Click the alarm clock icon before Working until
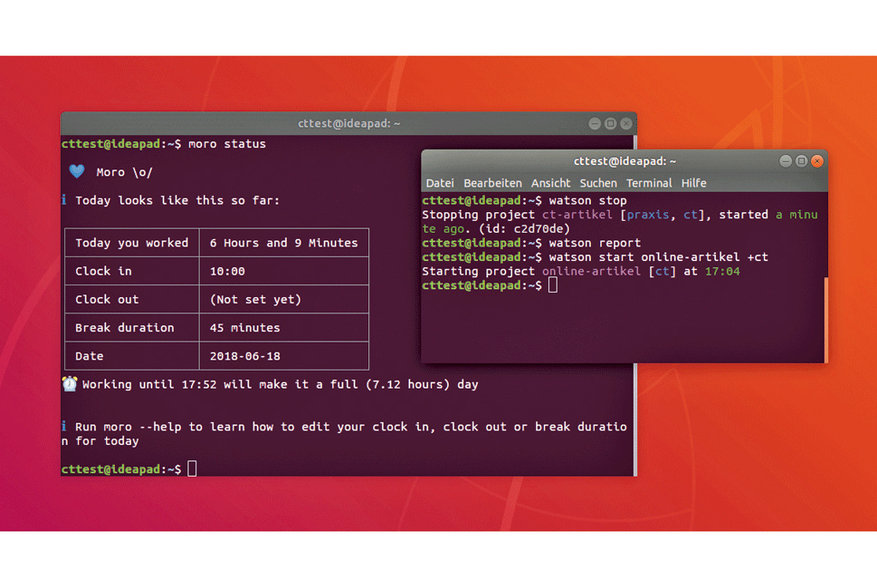The width and height of the screenshot is (877, 588). point(69,384)
